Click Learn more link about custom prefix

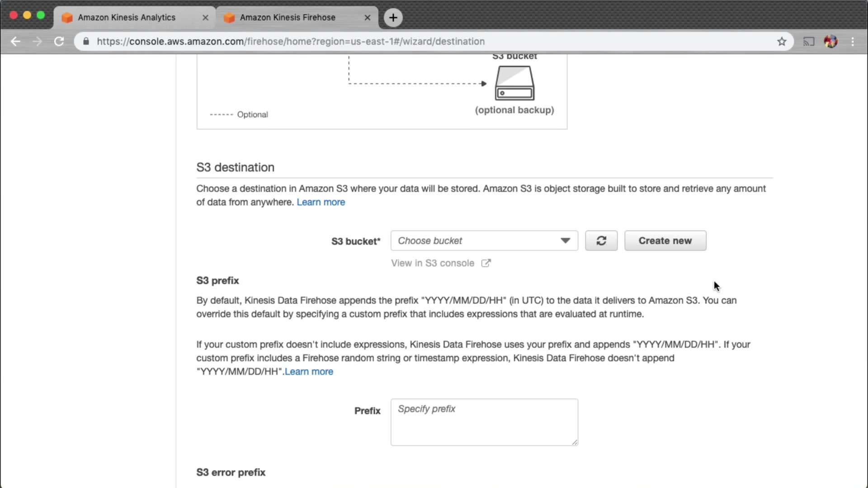click(x=309, y=372)
